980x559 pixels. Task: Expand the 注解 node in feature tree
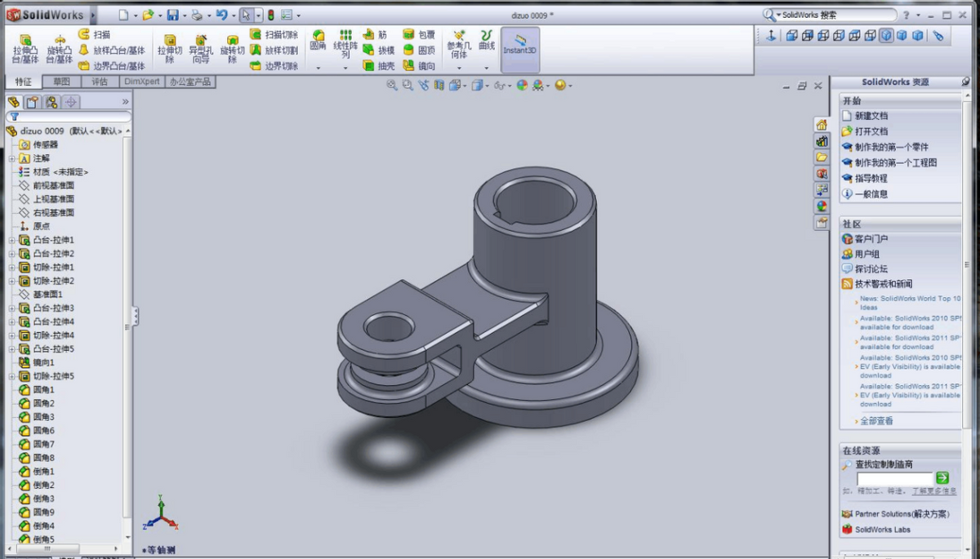click(12, 158)
